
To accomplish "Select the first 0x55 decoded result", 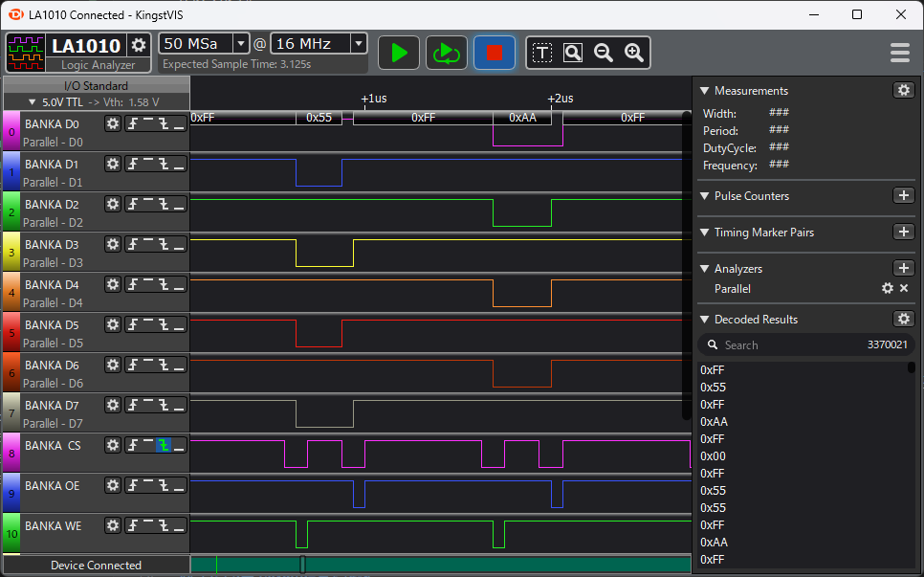I will [714, 388].
